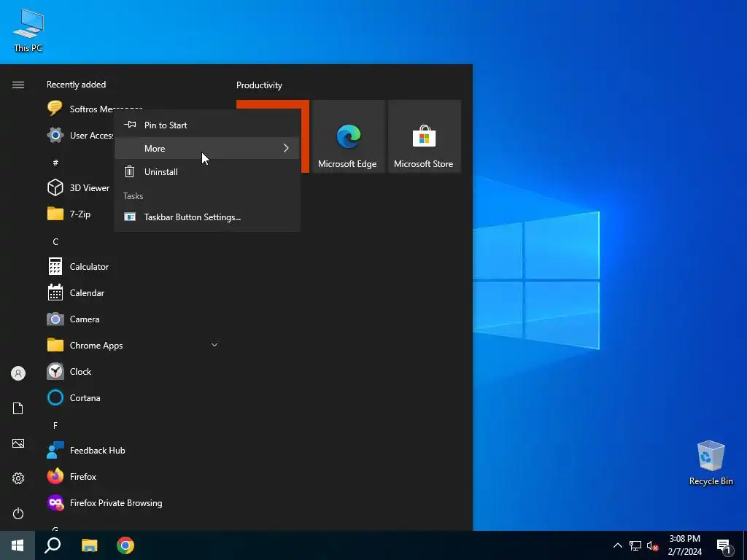The height and width of the screenshot is (560, 747).
Task: Open taskbar Search magnifier
Action: [x=53, y=545]
